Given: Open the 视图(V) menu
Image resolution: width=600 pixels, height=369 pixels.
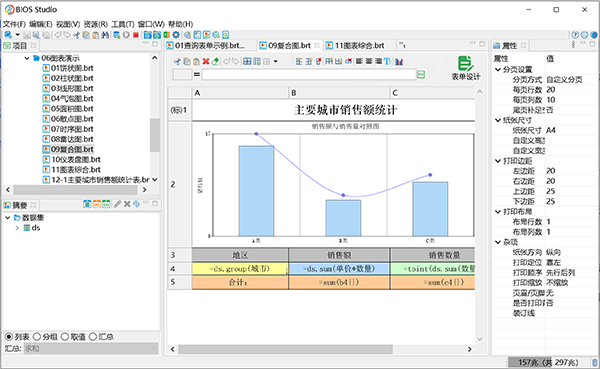Looking at the screenshot, I should (x=68, y=24).
